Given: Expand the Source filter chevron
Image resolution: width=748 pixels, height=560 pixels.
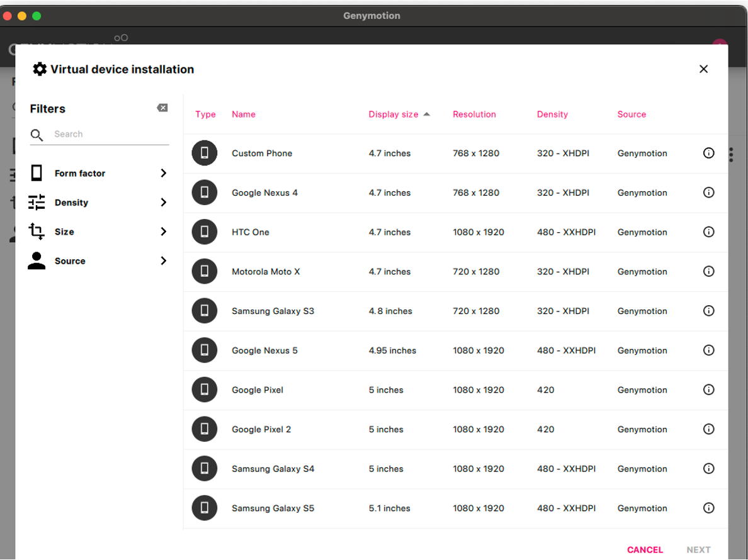Looking at the screenshot, I should [x=164, y=260].
